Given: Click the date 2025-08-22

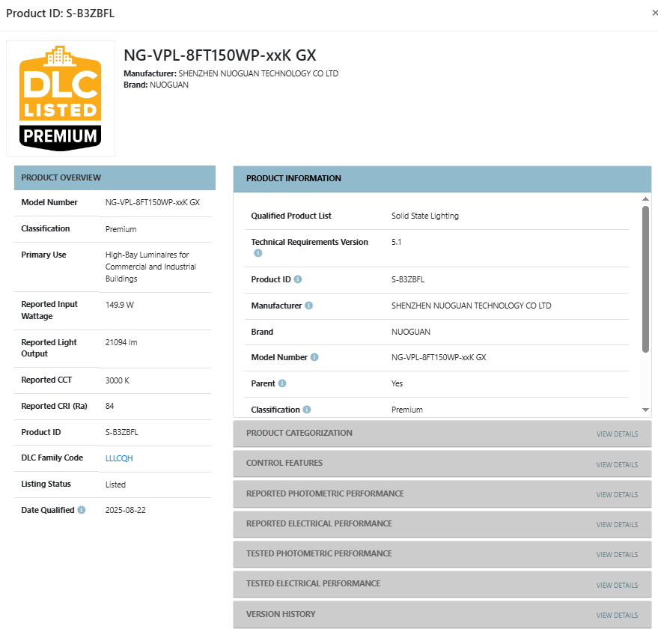Looking at the screenshot, I should 126,510.
